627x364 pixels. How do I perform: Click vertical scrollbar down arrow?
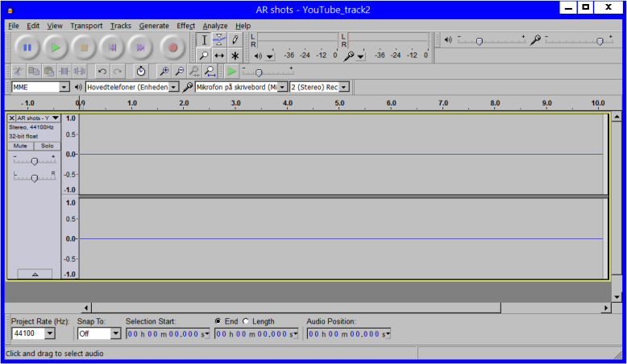tap(617, 297)
